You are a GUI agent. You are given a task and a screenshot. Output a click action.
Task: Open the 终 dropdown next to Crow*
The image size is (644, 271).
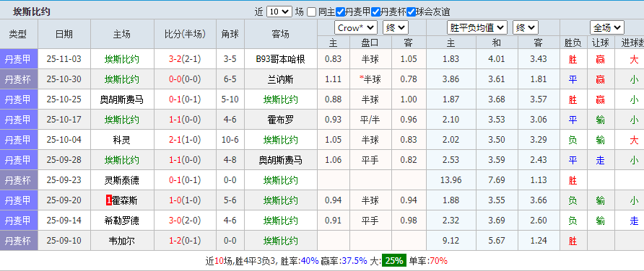(396, 28)
